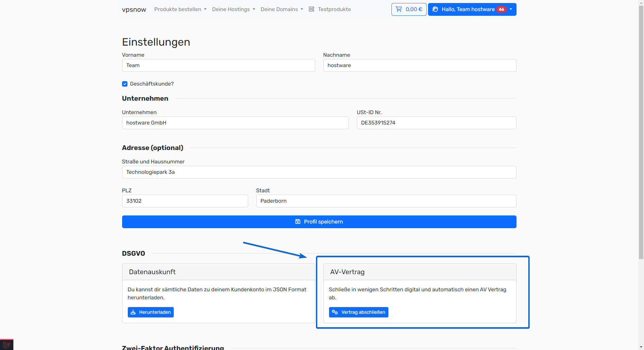The image size is (644, 350).
Task: Click the Straße und Hausnummer field
Action: click(x=319, y=172)
